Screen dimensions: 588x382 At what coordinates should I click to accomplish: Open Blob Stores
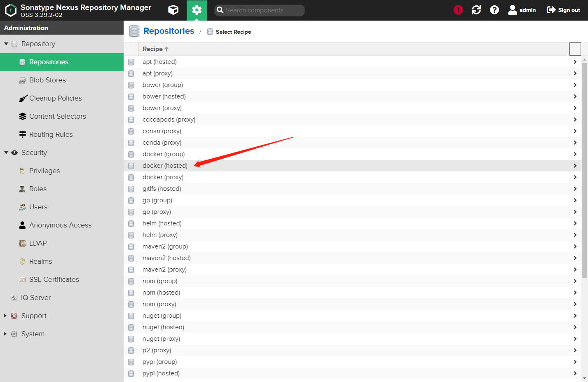point(62,80)
